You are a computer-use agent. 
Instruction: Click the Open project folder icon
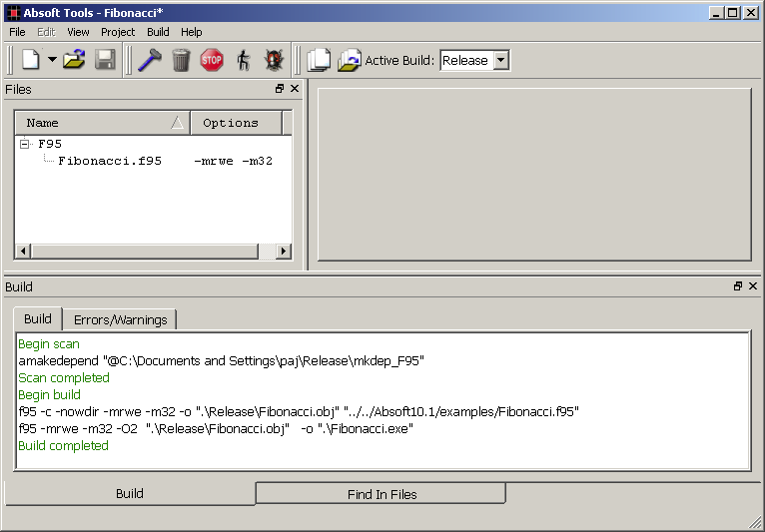click(350, 60)
